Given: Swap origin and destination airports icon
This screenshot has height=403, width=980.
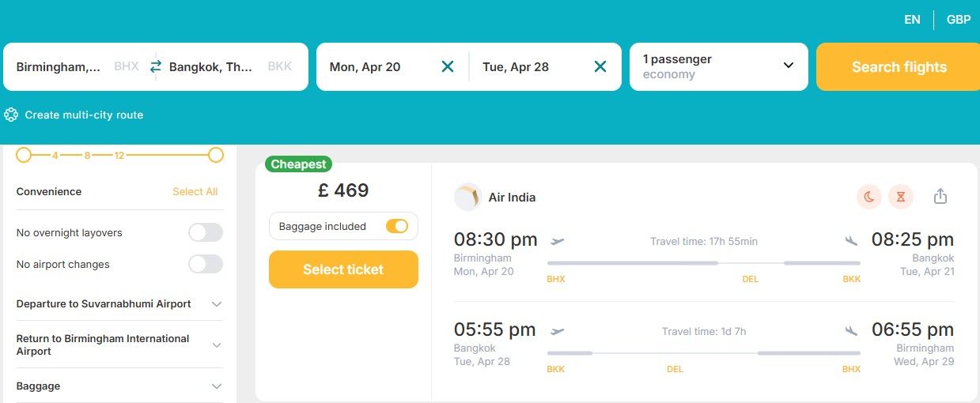Looking at the screenshot, I should point(156,66).
